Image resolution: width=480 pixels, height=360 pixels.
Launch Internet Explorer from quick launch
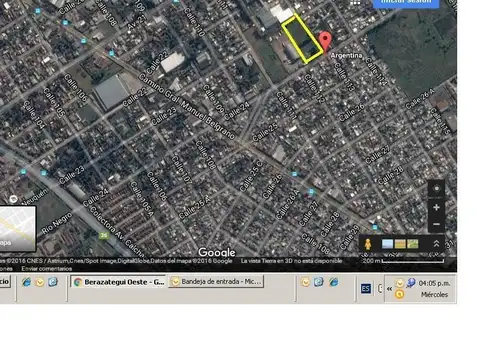pyautogui.click(x=26, y=282)
